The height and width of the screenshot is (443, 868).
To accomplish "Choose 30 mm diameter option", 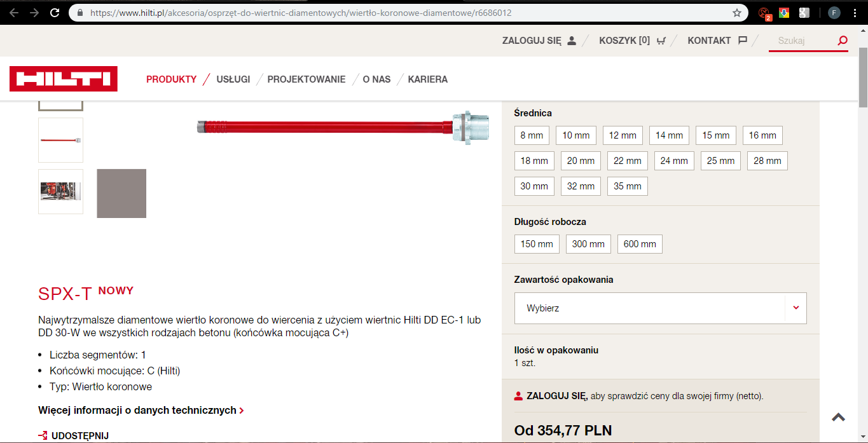I will point(534,186).
